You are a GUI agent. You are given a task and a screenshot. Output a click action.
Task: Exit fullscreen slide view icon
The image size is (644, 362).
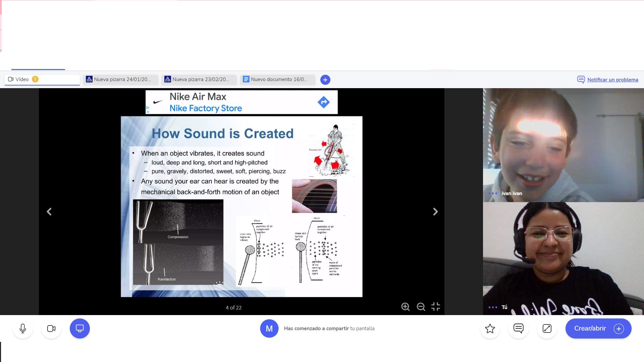[x=435, y=307]
